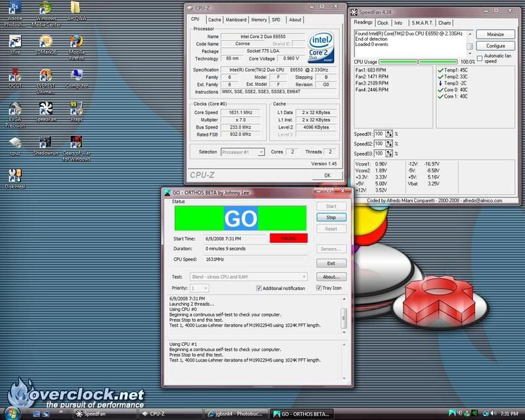Click the volume icon in system tray
Image resolution: width=525 pixels, height=420 pixels.
493,413
